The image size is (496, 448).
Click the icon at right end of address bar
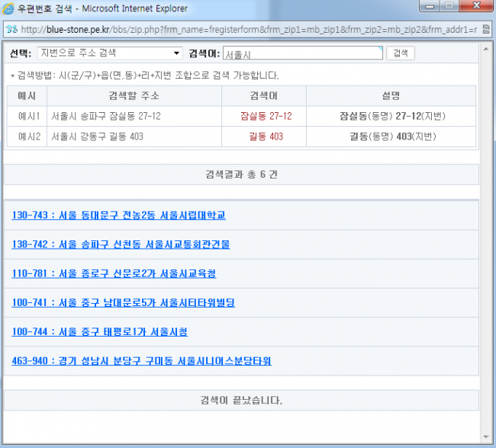coord(486,30)
